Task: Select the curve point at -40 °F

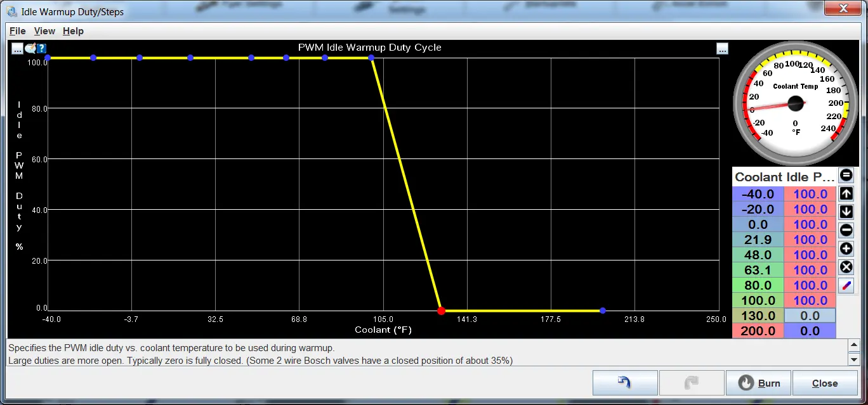Action: pyautogui.click(x=47, y=58)
